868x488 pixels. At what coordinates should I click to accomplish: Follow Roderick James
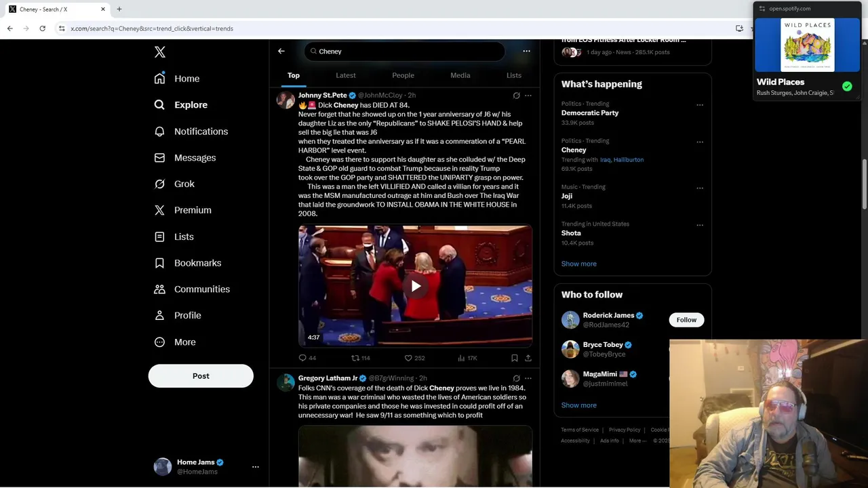tap(686, 320)
